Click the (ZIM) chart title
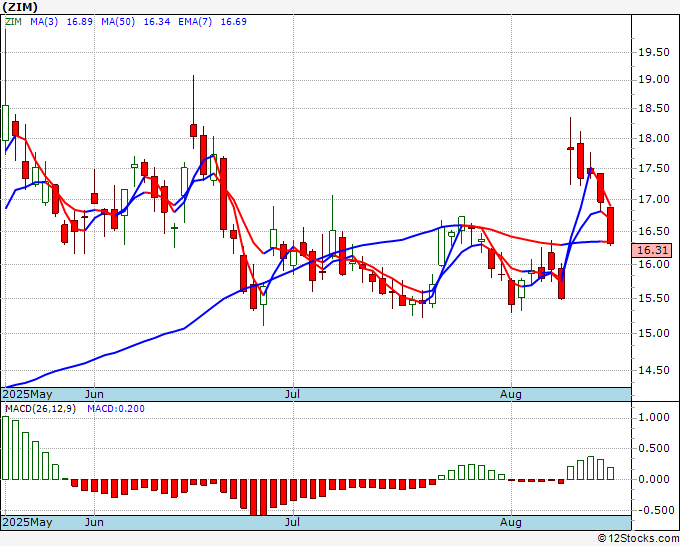Image resolution: width=680 pixels, height=546 pixels. coord(20,7)
